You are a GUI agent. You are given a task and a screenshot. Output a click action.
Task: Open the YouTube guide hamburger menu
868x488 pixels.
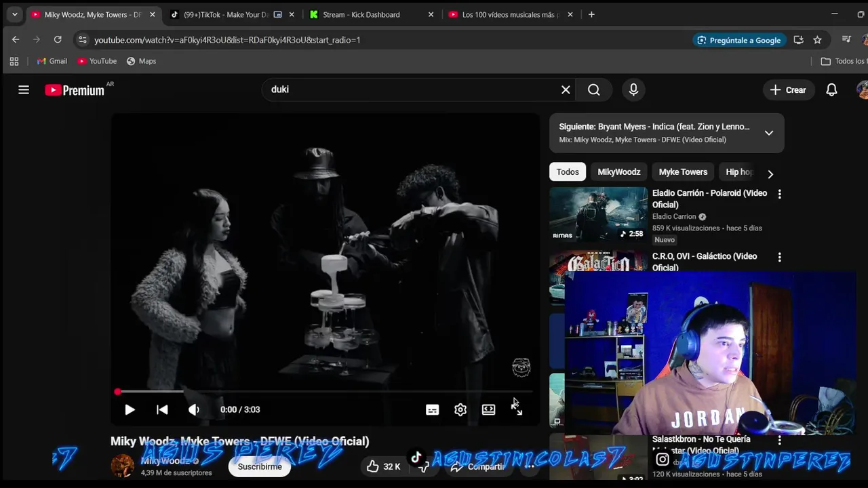pyautogui.click(x=24, y=89)
